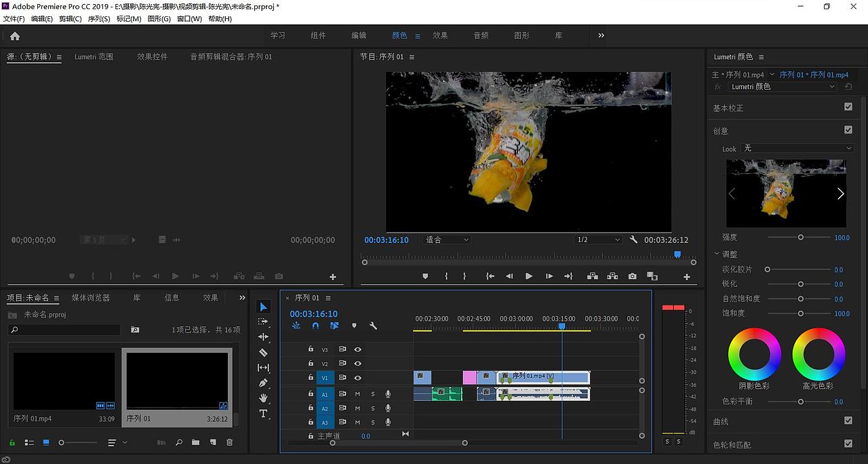Open the 序列(S) menu

click(98, 19)
